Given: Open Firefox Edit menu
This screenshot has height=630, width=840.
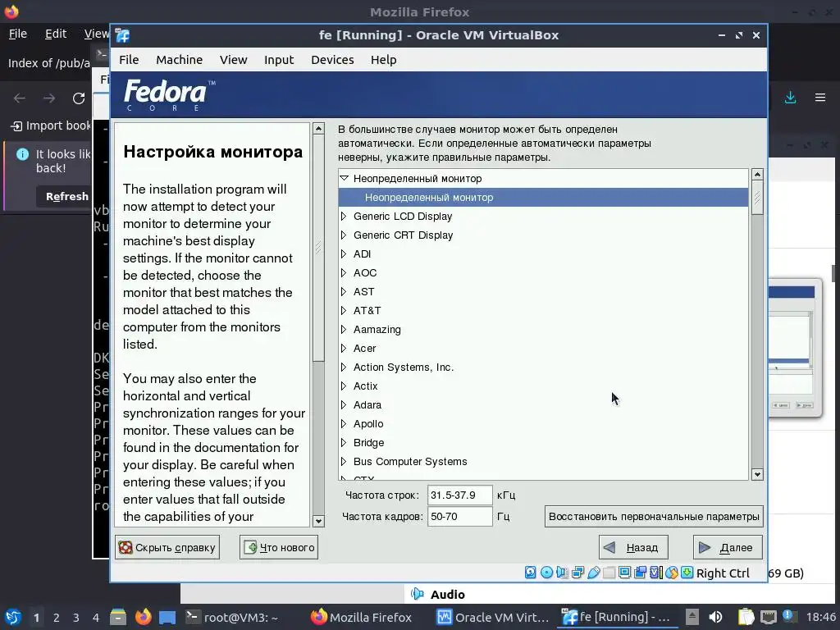Looking at the screenshot, I should (56, 34).
